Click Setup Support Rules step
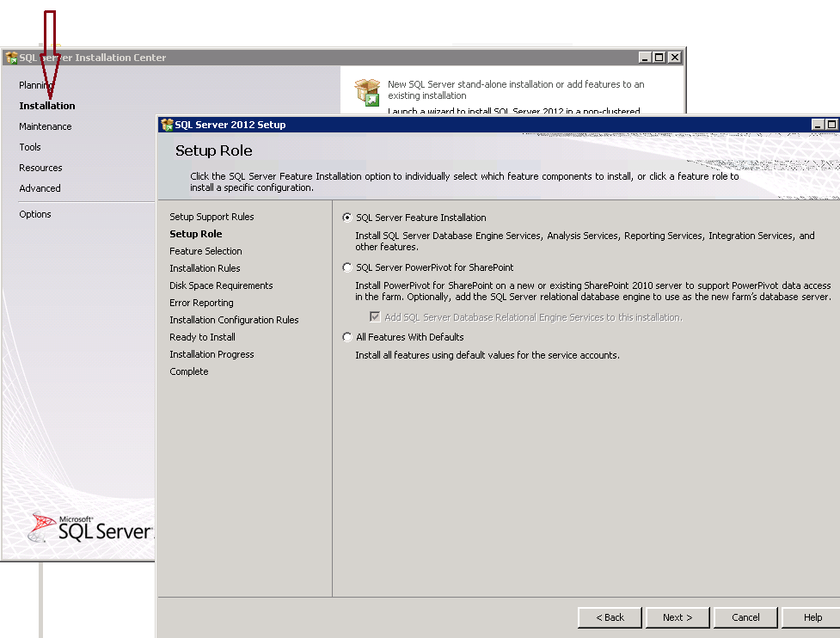 coord(212,217)
